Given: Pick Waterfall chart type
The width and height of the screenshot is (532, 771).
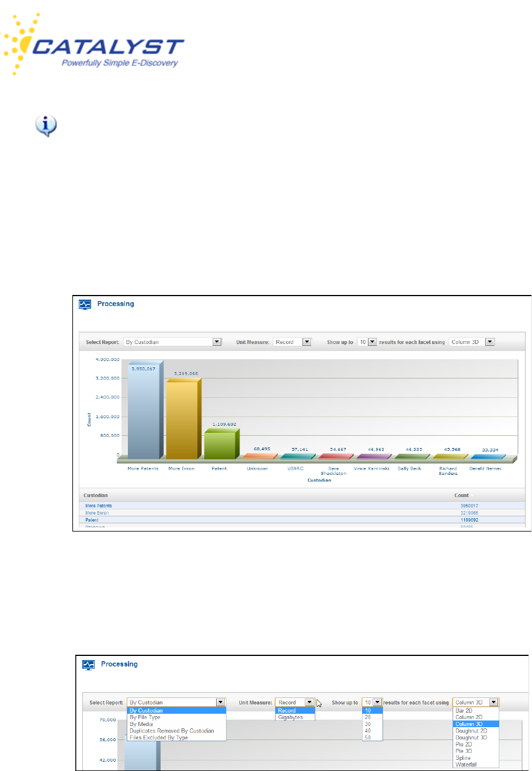Looking at the screenshot, I should (476, 765).
